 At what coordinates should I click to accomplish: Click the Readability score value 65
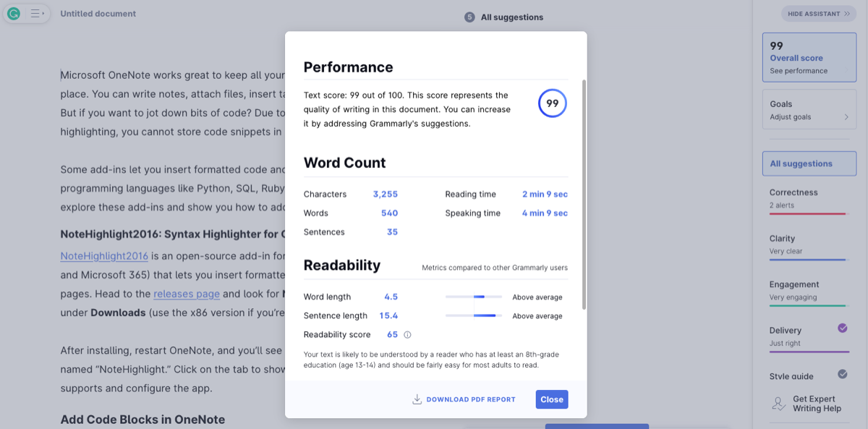point(392,335)
